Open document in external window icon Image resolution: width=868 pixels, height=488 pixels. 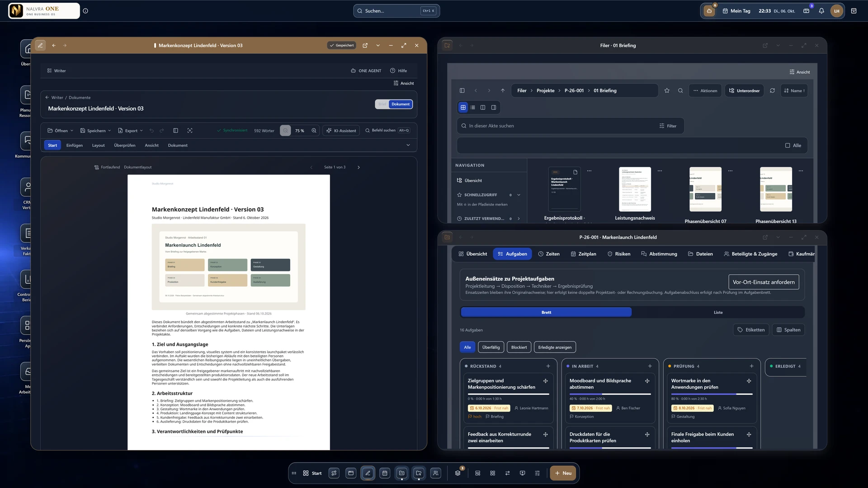click(365, 45)
